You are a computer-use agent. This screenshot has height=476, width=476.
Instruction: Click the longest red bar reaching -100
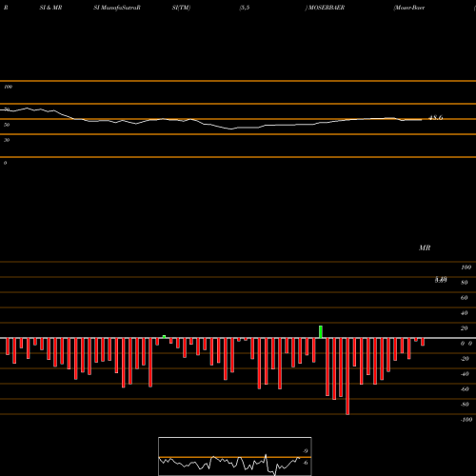pyautogui.click(x=347, y=376)
